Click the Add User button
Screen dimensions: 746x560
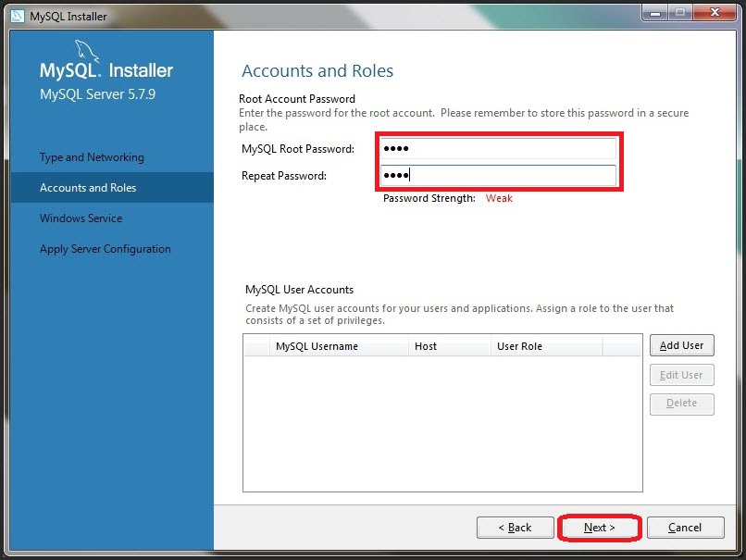click(682, 345)
